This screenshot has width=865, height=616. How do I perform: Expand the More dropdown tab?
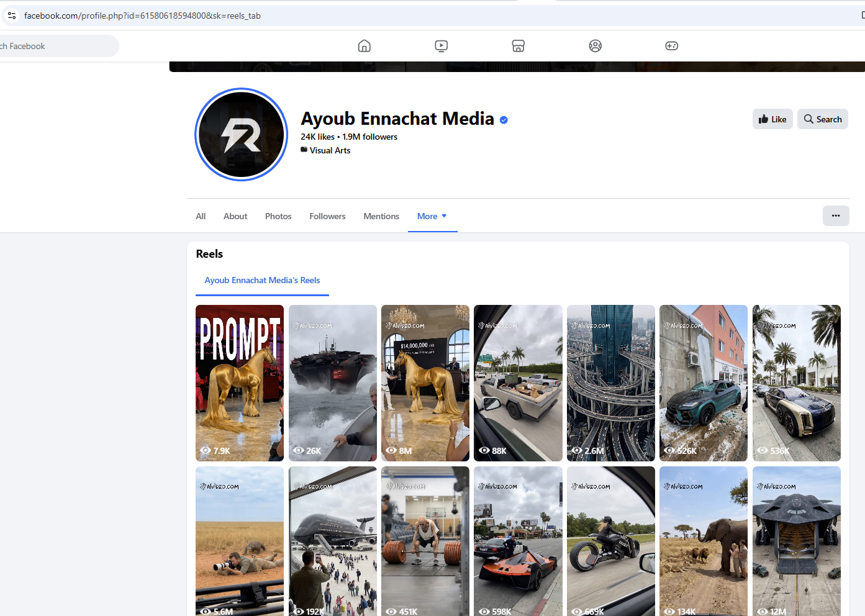[432, 216]
